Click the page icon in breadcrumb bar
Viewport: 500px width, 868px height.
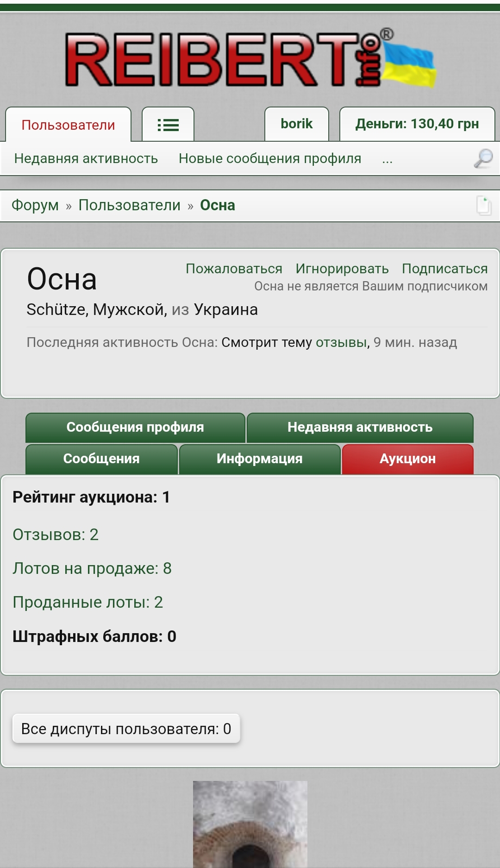pyautogui.click(x=484, y=206)
